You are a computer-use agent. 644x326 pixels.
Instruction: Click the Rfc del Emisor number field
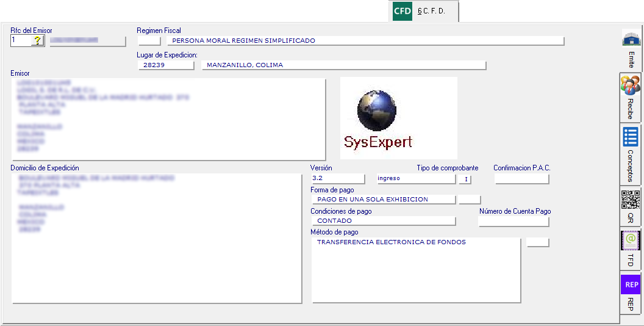pyautogui.click(x=21, y=40)
